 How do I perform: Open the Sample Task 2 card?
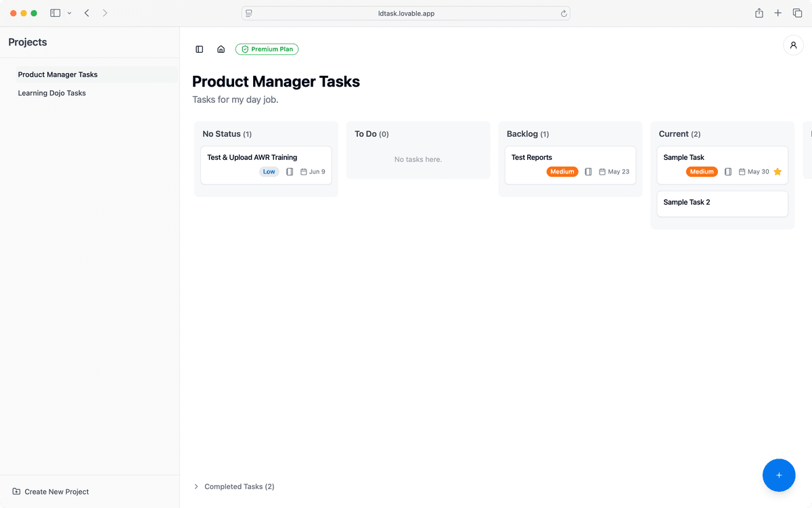click(723, 204)
